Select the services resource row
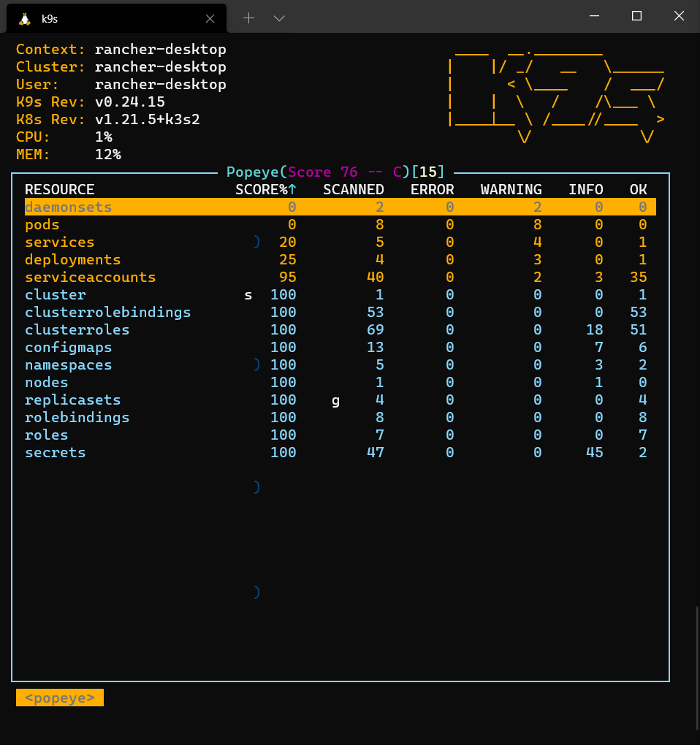This screenshot has width=700, height=745. 59,242
